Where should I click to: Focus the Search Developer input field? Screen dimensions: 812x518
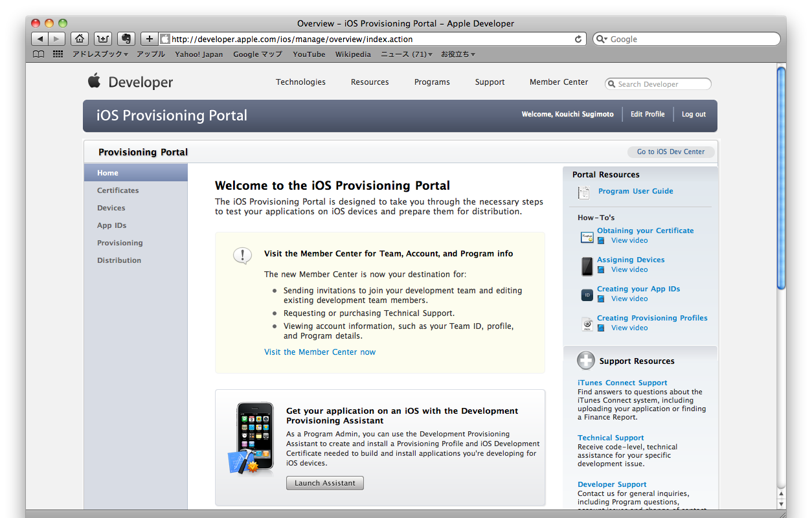tap(662, 84)
